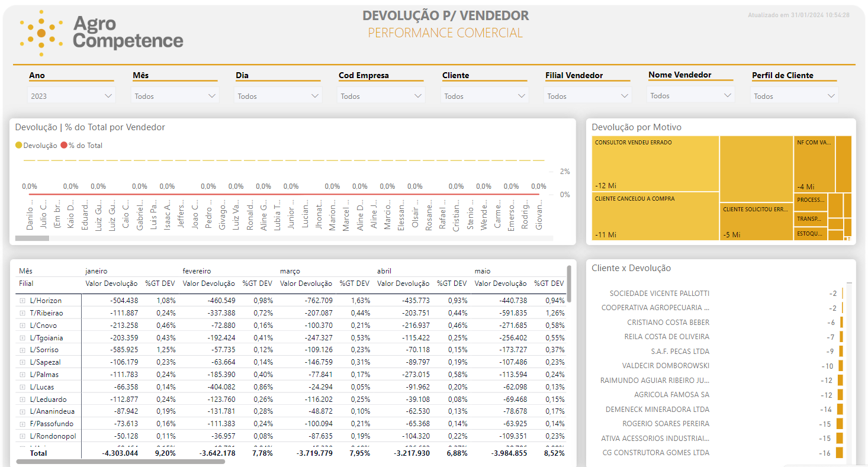Image resolution: width=868 pixels, height=467 pixels.
Task: Click the red % do Total legend marker
Action: click(x=64, y=145)
